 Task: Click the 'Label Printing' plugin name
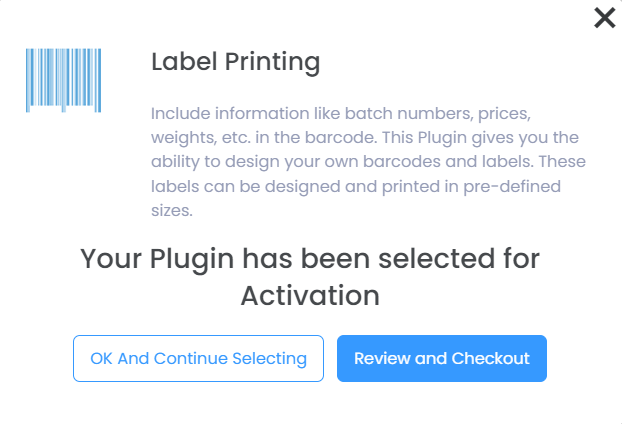pyautogui.click(x=235, y=62)
